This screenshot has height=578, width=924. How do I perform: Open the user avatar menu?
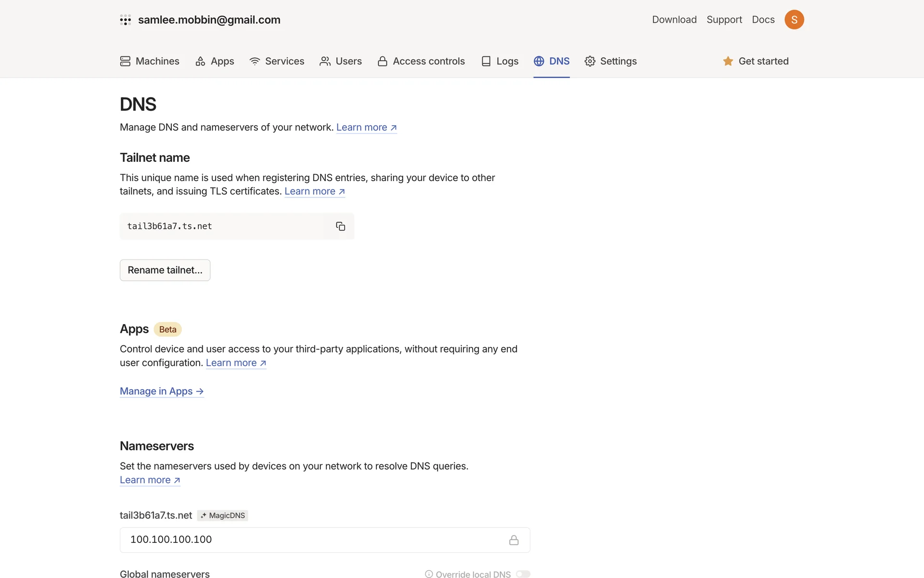794,20
